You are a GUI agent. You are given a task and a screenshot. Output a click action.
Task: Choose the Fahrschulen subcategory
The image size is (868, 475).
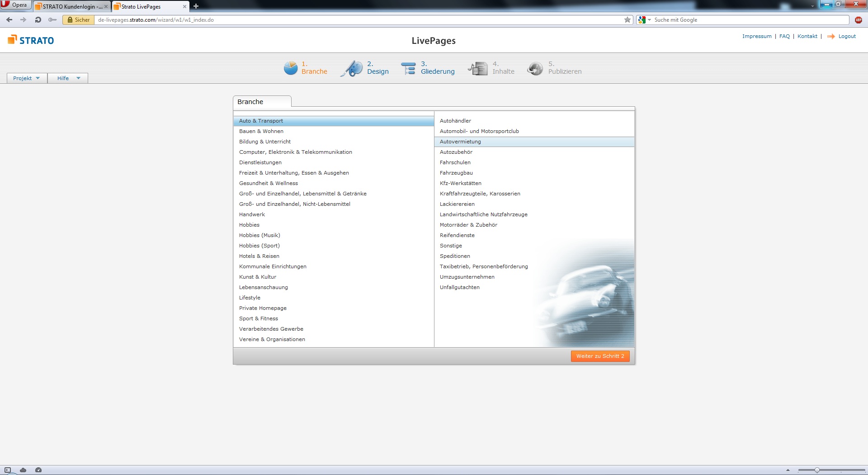pos(455,162)
